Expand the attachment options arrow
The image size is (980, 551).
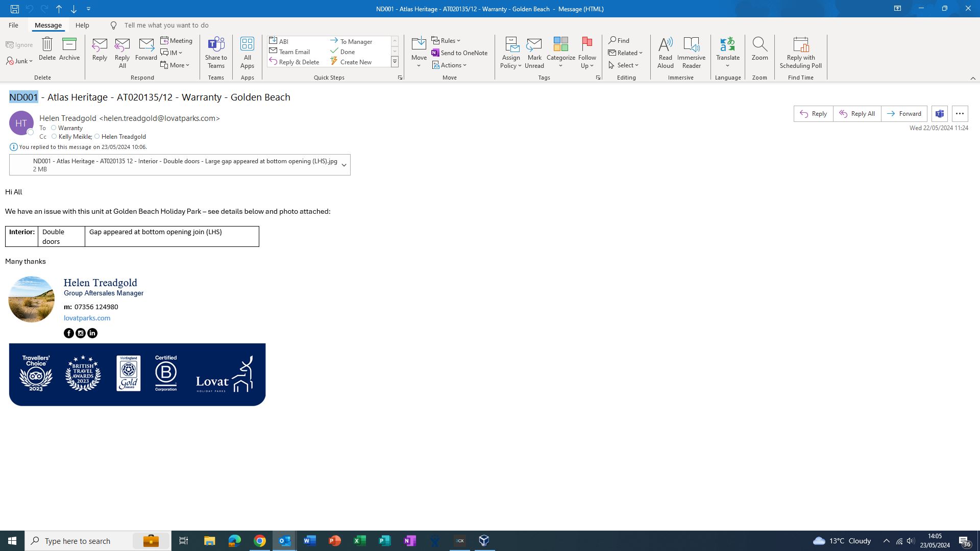tap(344, 165)
